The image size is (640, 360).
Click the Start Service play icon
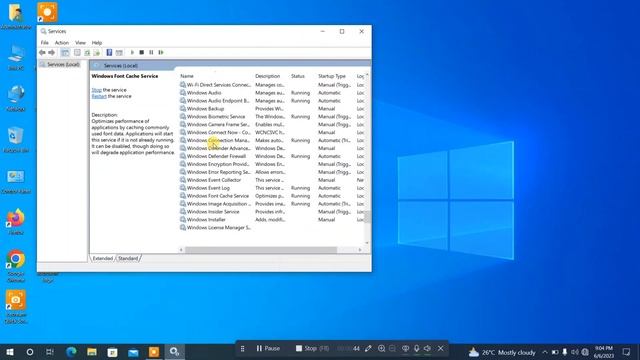132,53
